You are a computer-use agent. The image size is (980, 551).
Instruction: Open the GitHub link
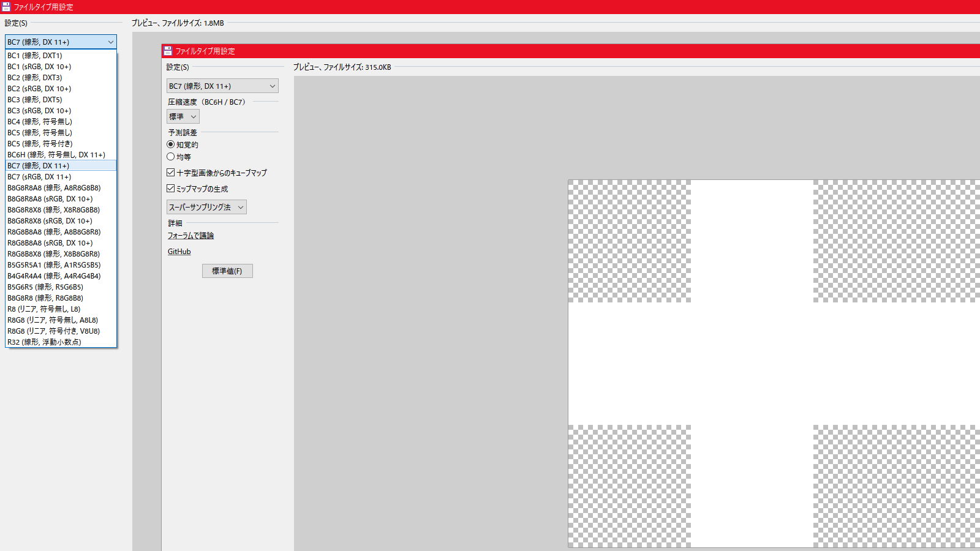click(179, 251)
